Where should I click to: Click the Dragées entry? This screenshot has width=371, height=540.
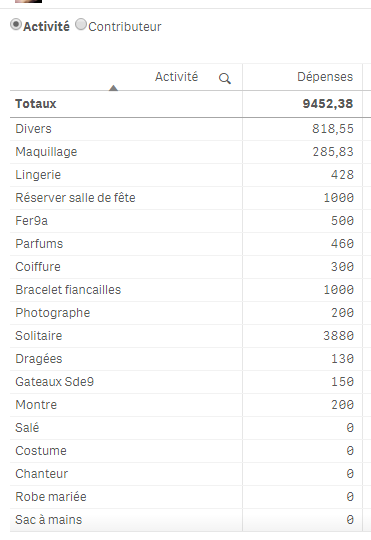39,359
